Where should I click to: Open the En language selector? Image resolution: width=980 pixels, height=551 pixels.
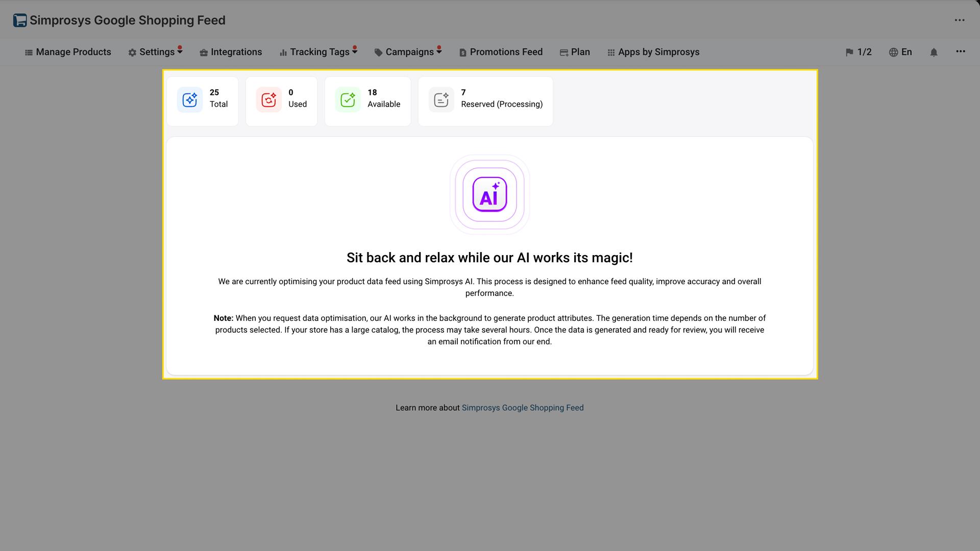900,52
